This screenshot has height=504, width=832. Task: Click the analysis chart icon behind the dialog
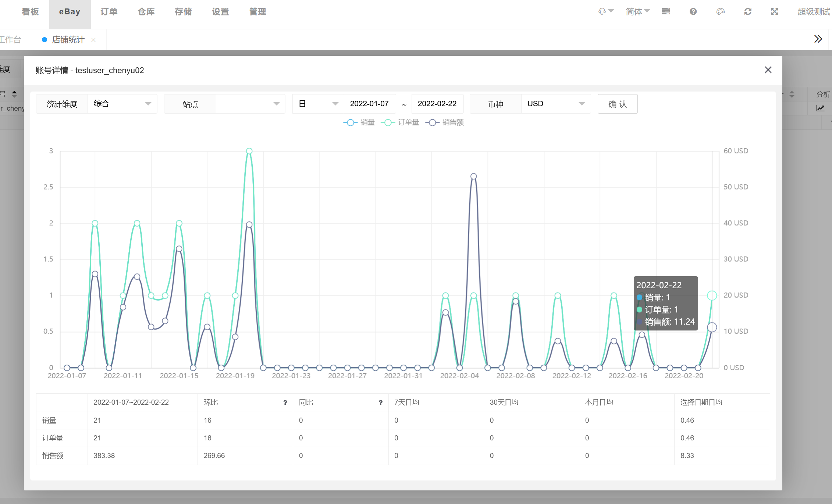tap(820, 108)
